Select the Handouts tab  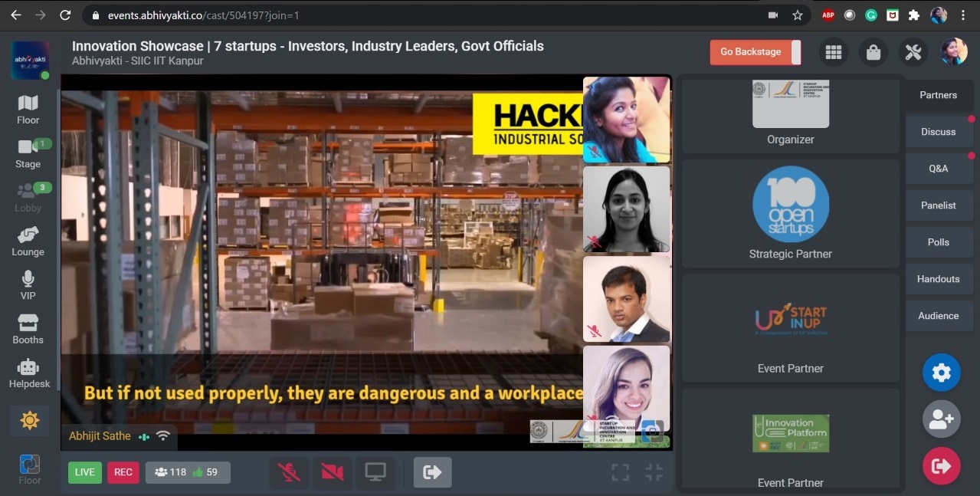point(939,279)
